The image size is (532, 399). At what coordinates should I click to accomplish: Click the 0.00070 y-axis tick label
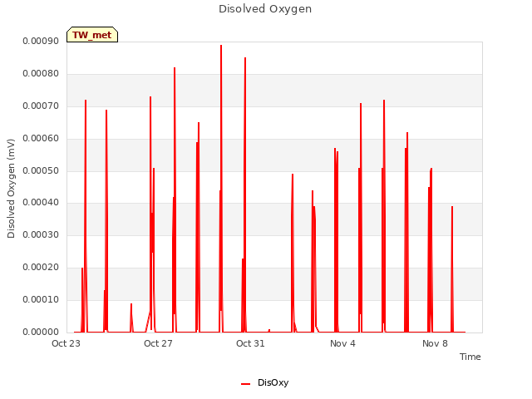point(41,106)
